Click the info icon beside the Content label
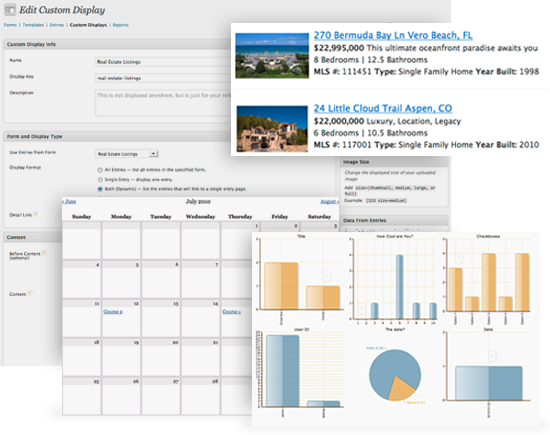The height and width of the screenshot is (435, 550). [30, 293]
